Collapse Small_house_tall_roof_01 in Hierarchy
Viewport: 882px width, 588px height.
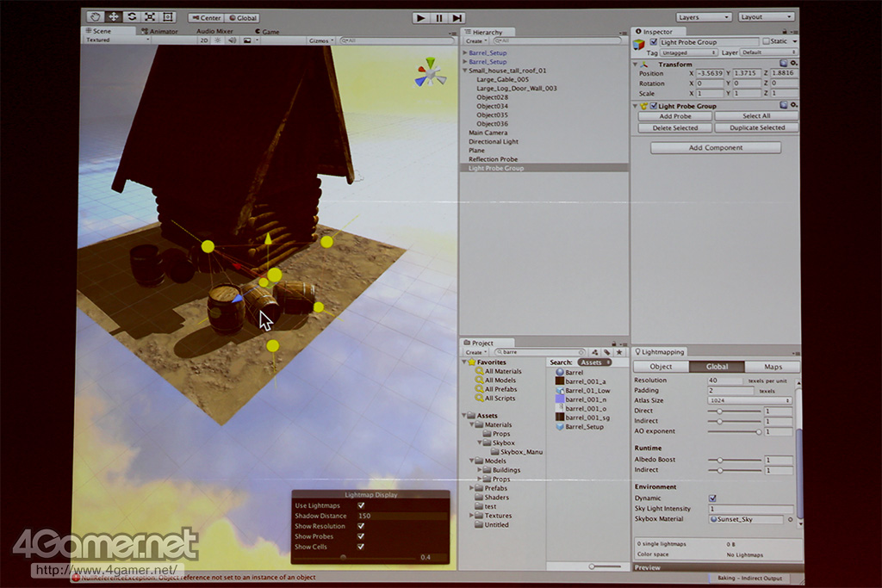point(465,71)
